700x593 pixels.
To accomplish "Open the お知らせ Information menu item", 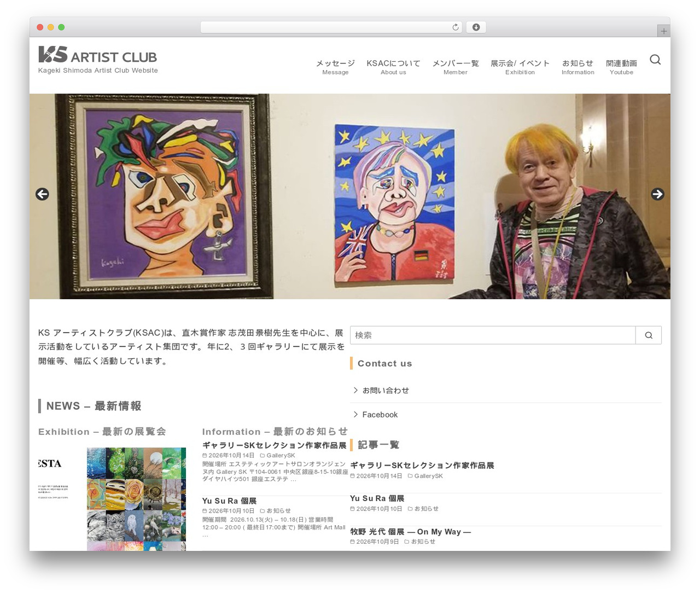I will (577, 67).
